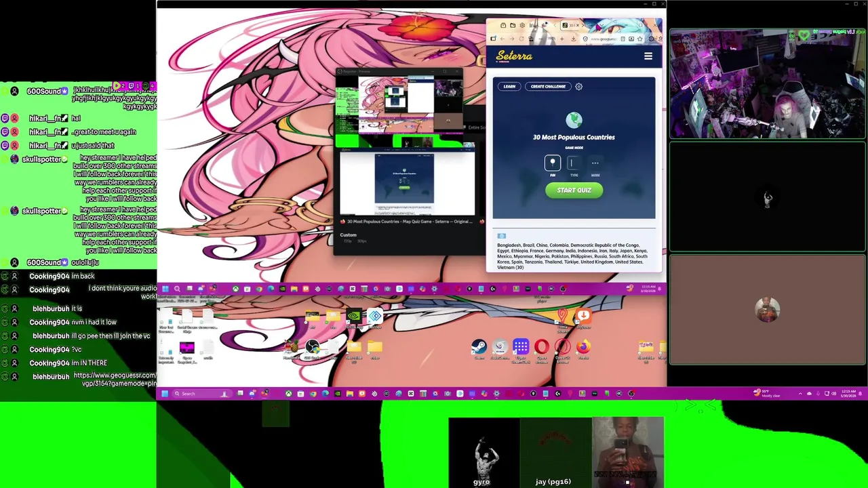The width and height of the screenshot is (868, 488).
Task: Expand More game modes
Action: tap(595, 163)
